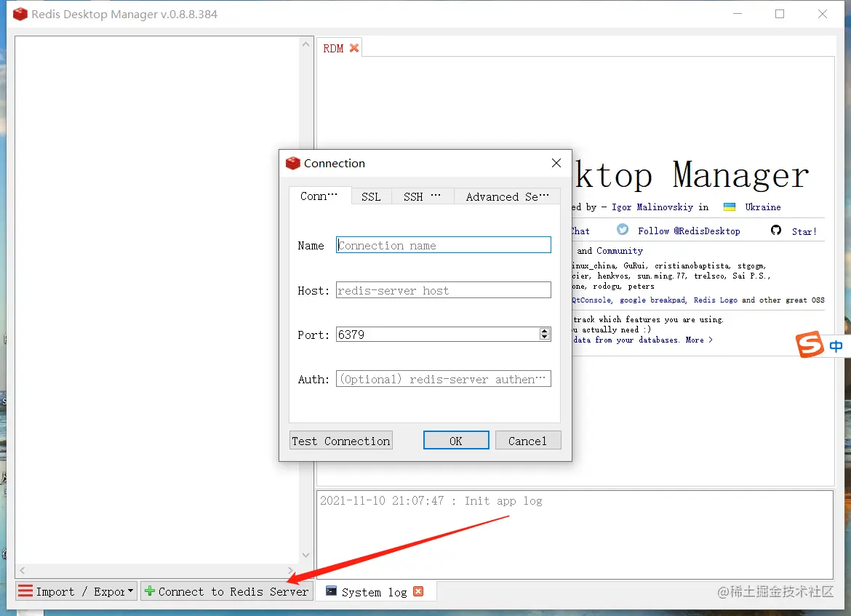Image resolution: width=851 pixels, height=616 pixels.
Task: Switch to the SSH tab
Action: coord(423,196)
